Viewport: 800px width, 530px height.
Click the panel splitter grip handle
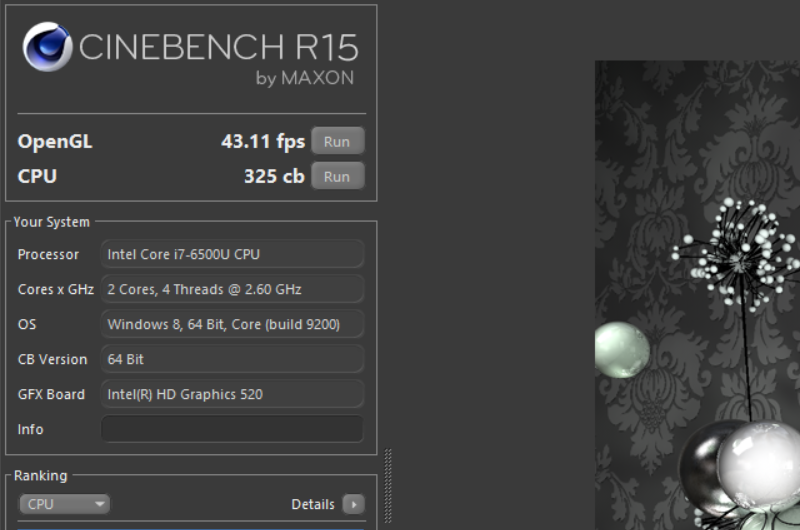[388, 486]
